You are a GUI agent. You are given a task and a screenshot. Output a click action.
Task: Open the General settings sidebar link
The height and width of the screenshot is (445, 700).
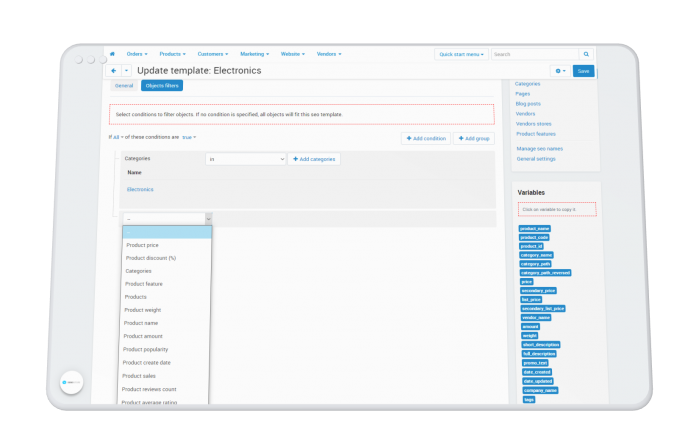[x=536, y=159]
